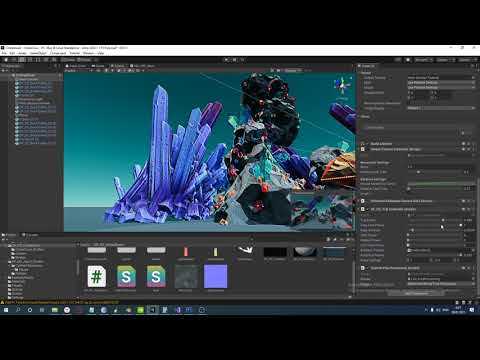Screen dimensions: 480x360
Task: Select the gray noise texture asset
Action: 186,276
